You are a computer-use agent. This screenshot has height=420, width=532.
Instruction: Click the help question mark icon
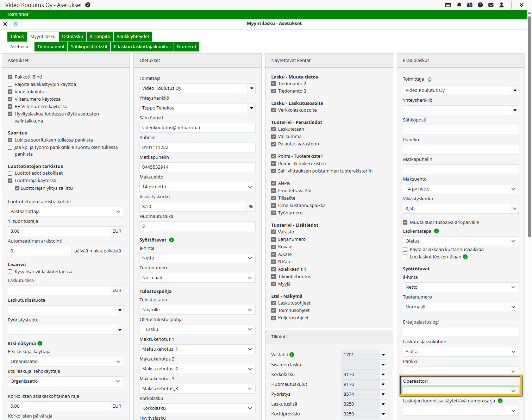tap(480, 5)
